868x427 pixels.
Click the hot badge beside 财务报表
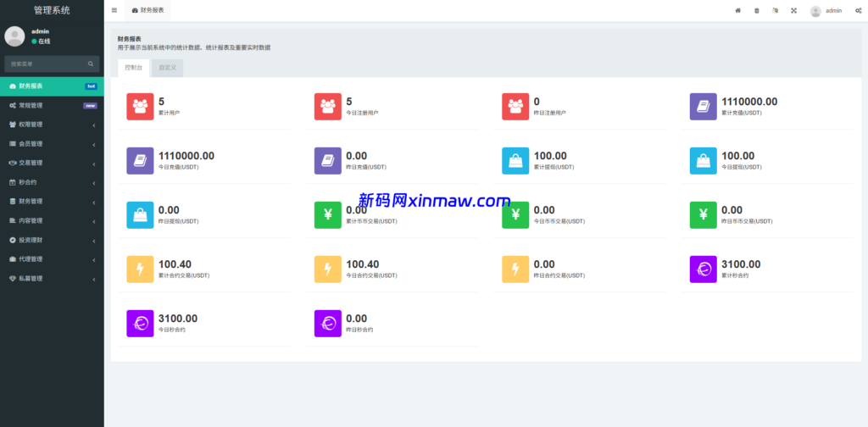tap(91, 86)
